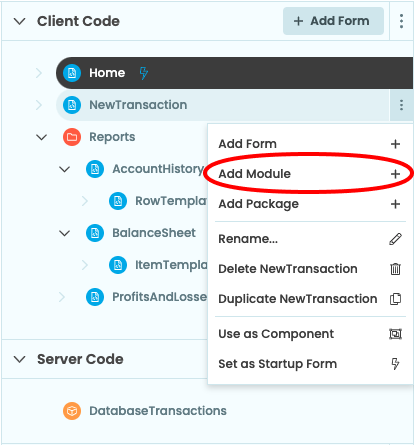
Task: Click the Use as Component icon
Action: 395,334
